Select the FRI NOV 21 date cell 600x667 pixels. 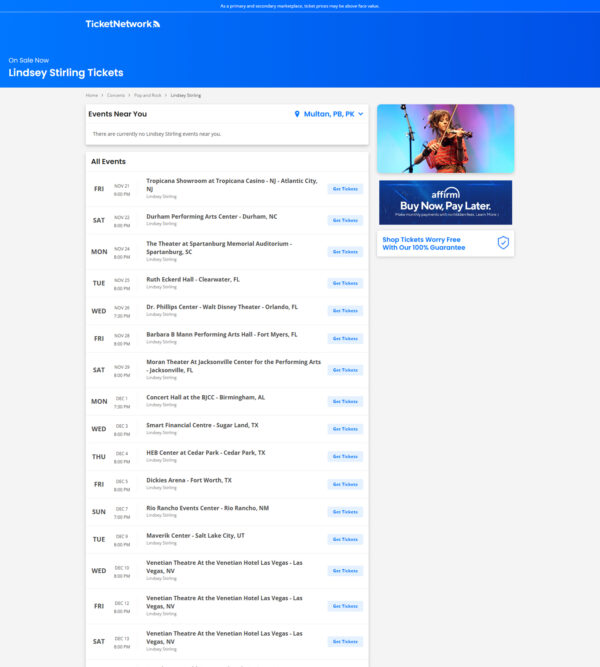pyautogui.click(x=111, y=189)
